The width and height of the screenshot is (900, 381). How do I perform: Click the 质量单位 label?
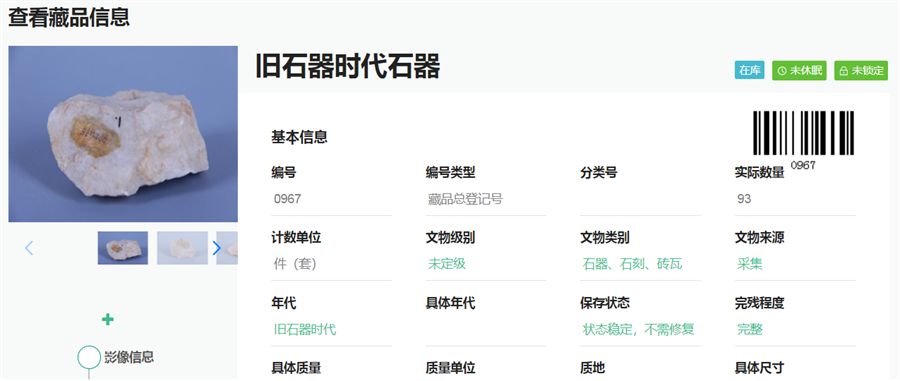(x=450, y=367)
